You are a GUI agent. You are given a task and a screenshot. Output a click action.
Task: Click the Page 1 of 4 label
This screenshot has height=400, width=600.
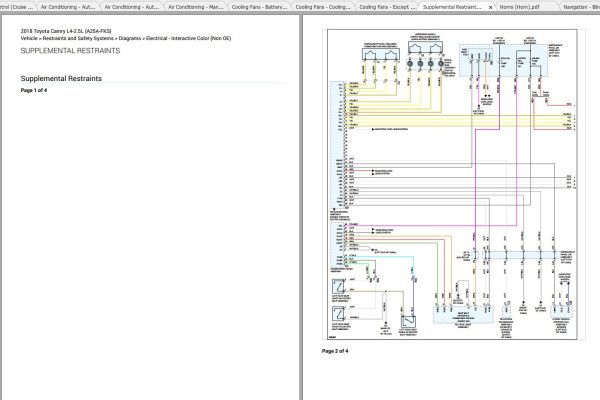pos(34,90)
